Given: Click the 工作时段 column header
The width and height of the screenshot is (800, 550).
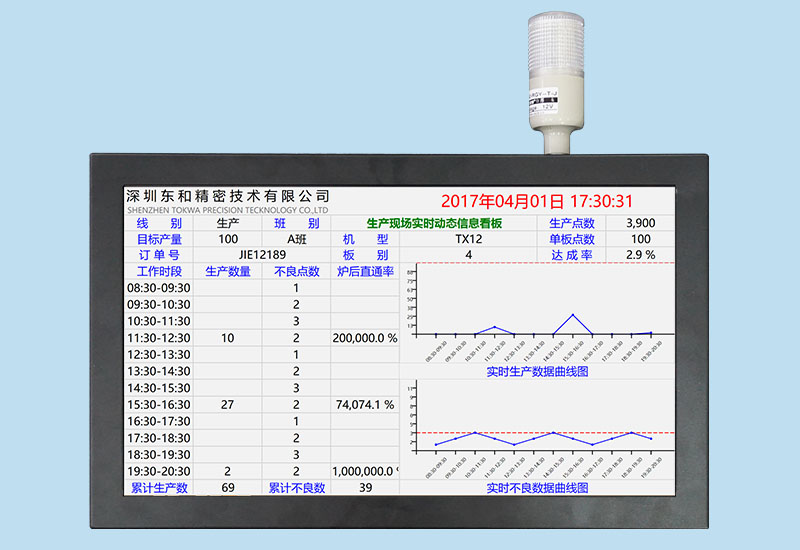Looking at the screenshot, I should pyautogui.click(x=160, y=271).
